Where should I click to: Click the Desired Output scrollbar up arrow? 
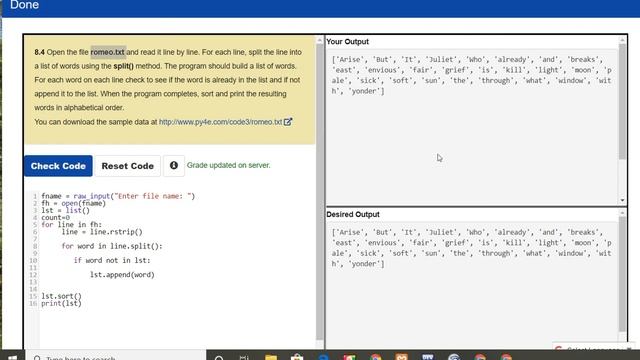(x=622, y=213)
